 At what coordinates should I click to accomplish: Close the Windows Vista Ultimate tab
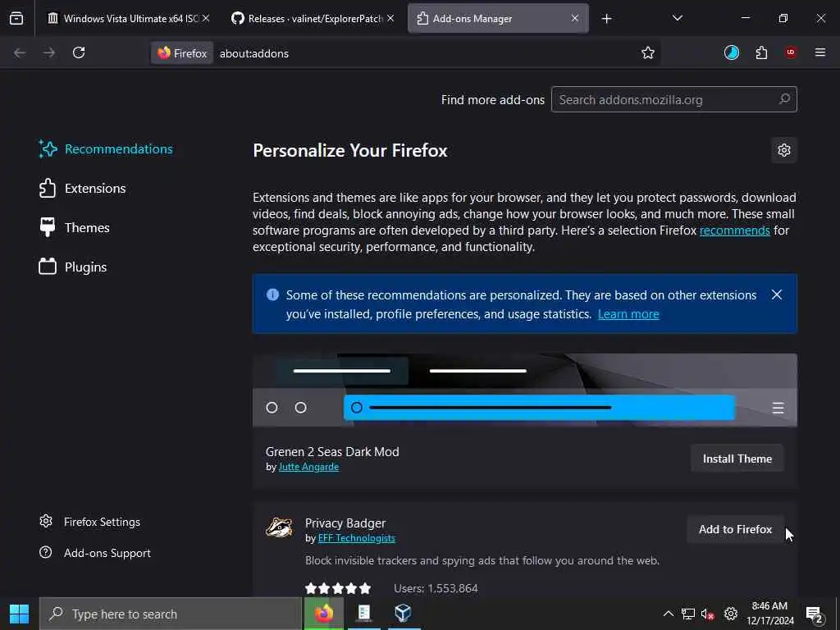pos(206,18)
